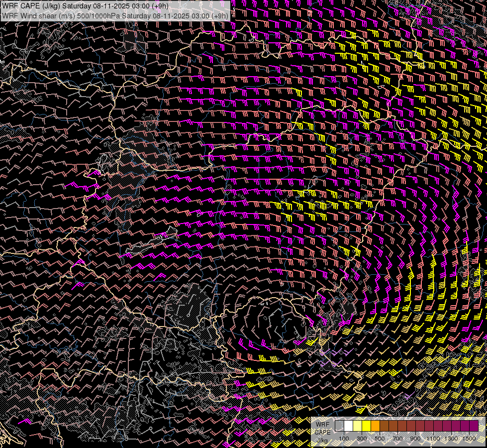This screenshot has height=448, width=487.
Task: Click the 700 legend scale label
Action: (x=398, y=439)
